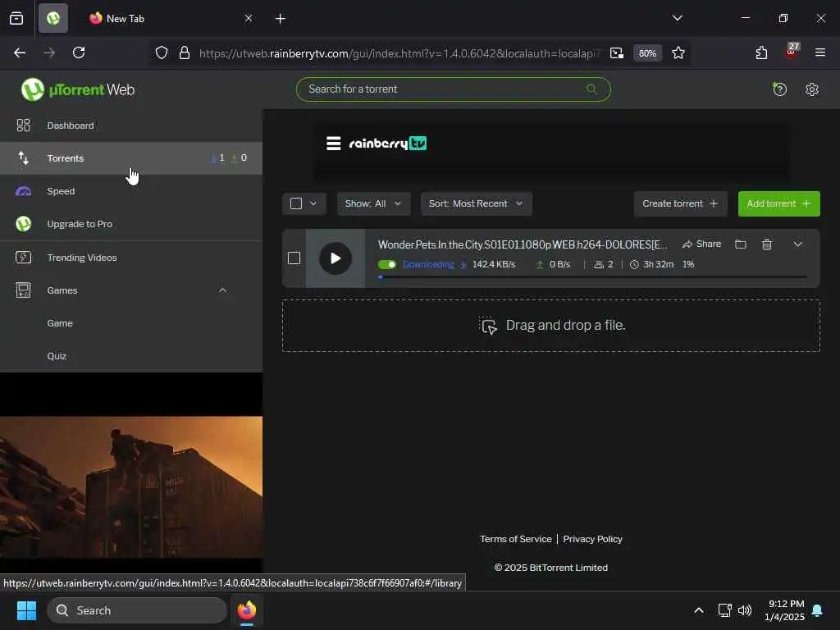Open the Sort: Most Recent dropdown
The height and width of the screenshot is (630, 840).
tap(477, 203)
